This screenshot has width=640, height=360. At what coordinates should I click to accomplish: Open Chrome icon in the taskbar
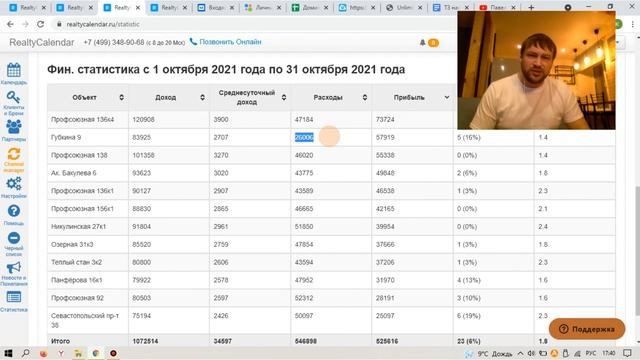(96, 353)
